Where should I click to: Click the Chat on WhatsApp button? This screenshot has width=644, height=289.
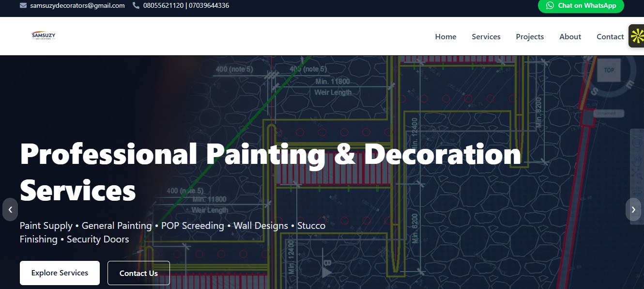tap(581, 5)
